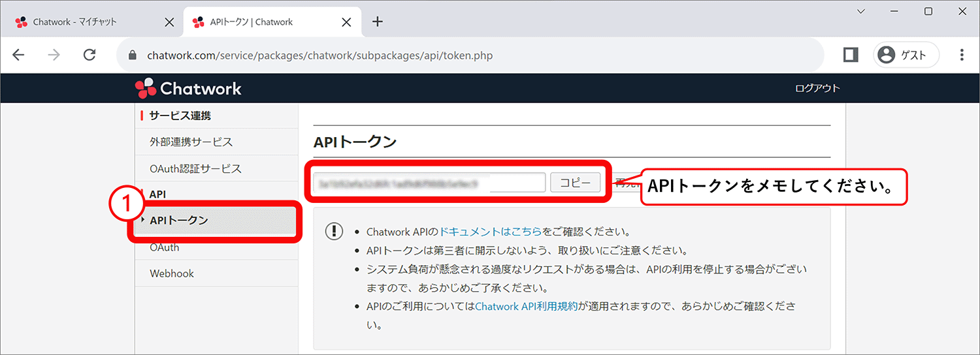Go back with the browser back arrow
The image size is (980, 355).
18,55
